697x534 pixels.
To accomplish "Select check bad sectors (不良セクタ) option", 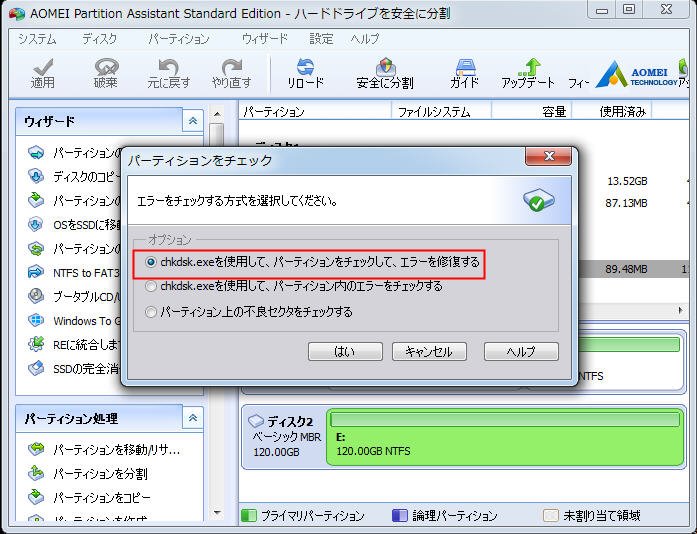I will (151, 312).
